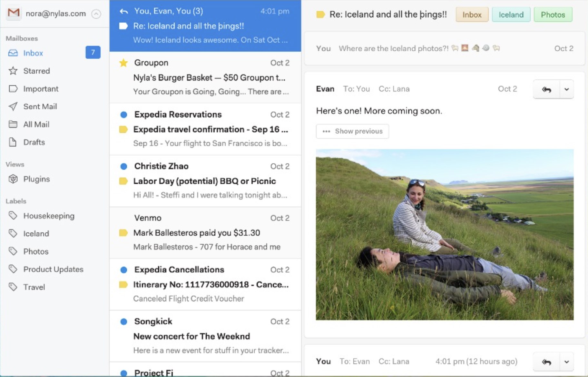Click replied arrow icon on selected thread
The width and height of the screenshot is (588, 377).
(x=124, y=11)
